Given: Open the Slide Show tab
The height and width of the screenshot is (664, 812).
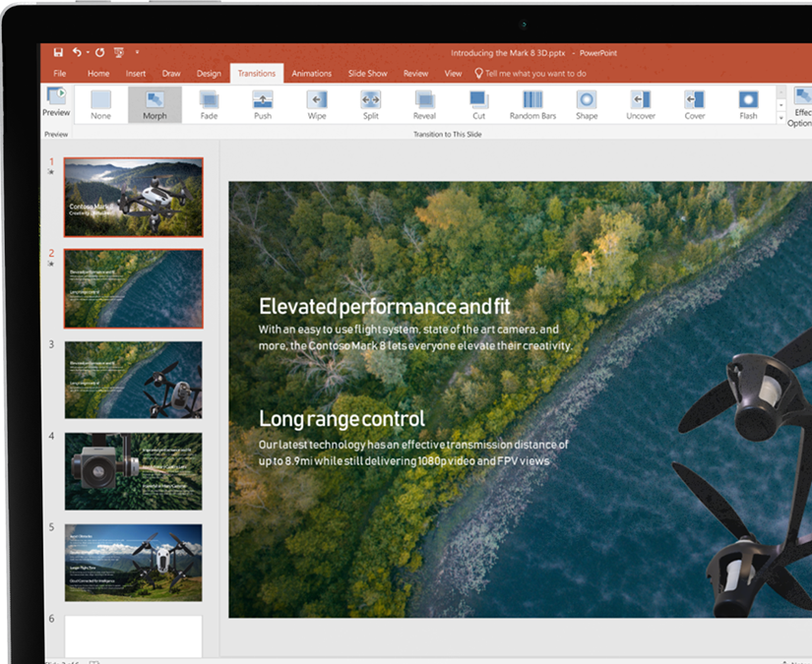Looking at the screenshot, I should click(x=368, y=74).
